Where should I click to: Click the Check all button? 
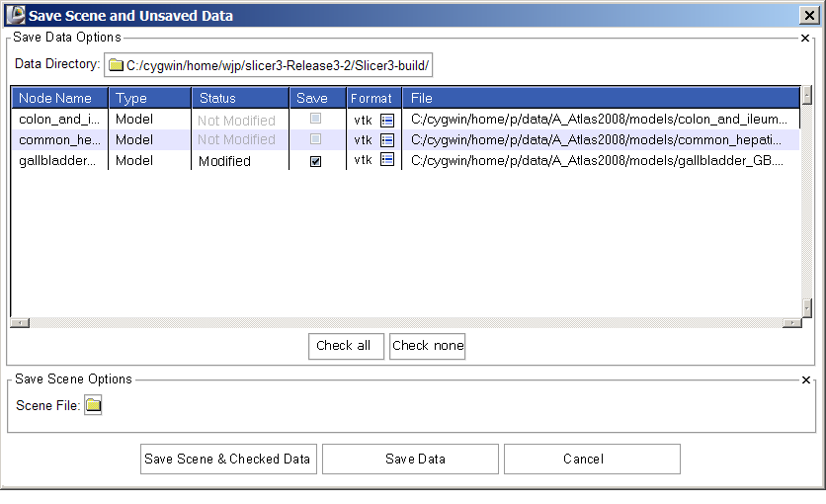point(344,346)
